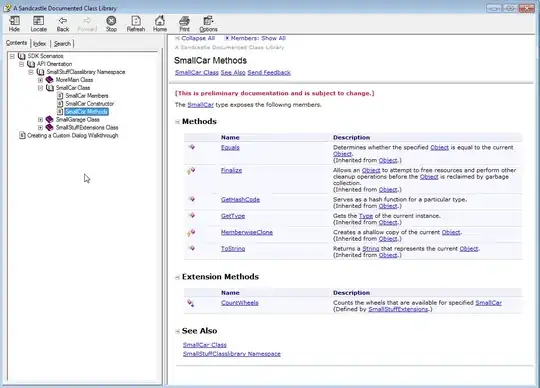Open the CountWheels extension method link

click(240, 303)
